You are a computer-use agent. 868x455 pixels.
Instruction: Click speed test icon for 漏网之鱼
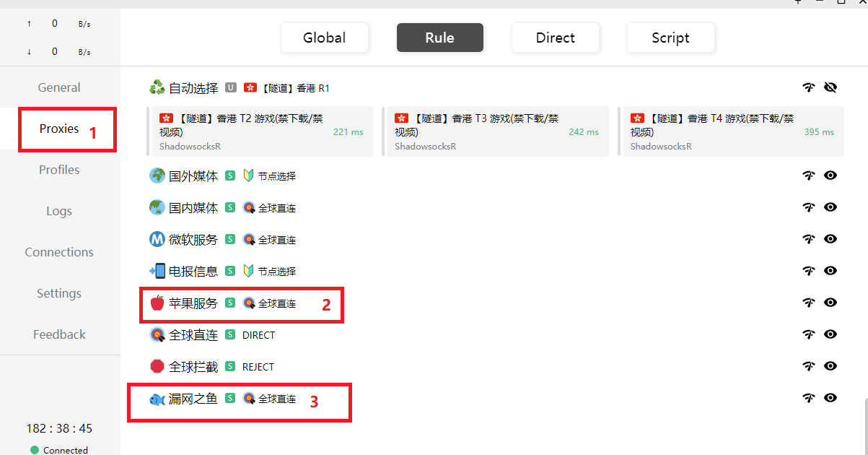[809, 398]
